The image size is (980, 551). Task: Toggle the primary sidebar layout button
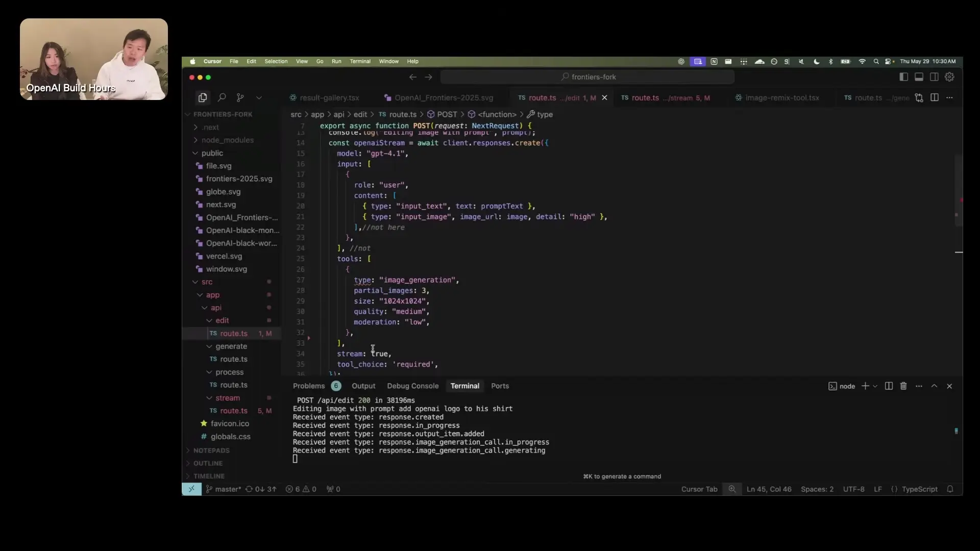click(x=903, y=77)
